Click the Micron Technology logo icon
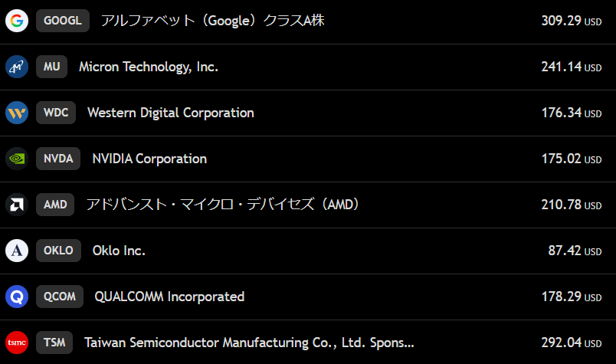This screenshot has width=616, height=364. click(x=17, y=67)
